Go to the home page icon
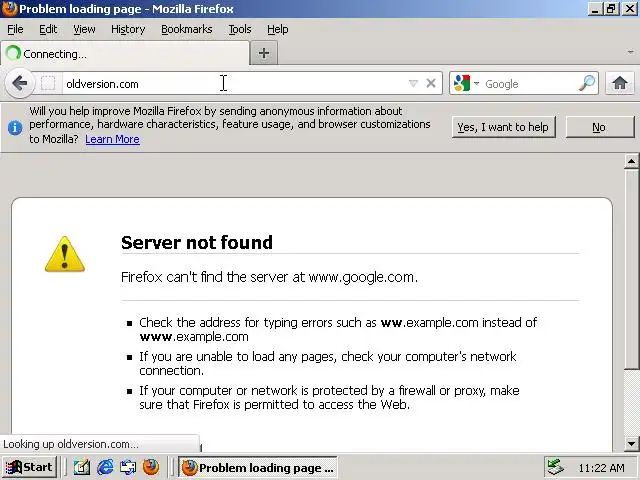640x480 pixels. click(620, 83)
